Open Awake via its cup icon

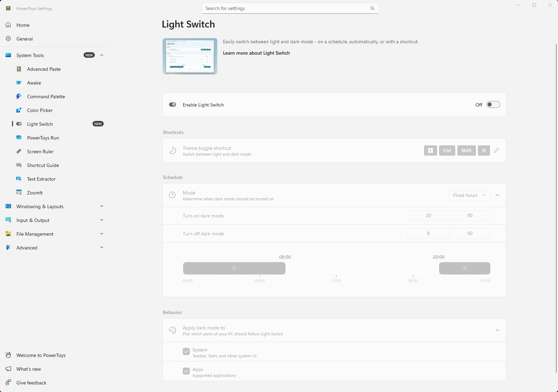click(x=19, y=83)
